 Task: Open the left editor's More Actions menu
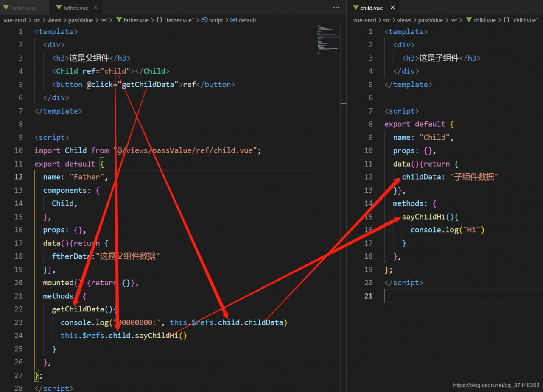(336, 8)
